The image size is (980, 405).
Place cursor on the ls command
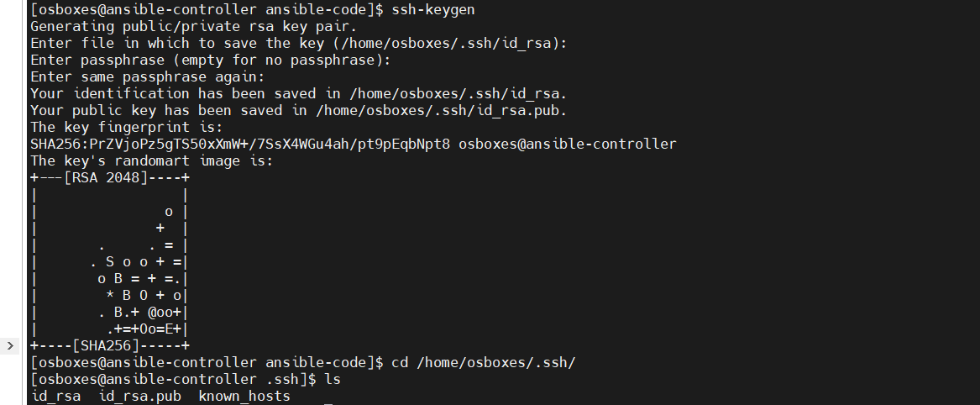pos(333,380)
